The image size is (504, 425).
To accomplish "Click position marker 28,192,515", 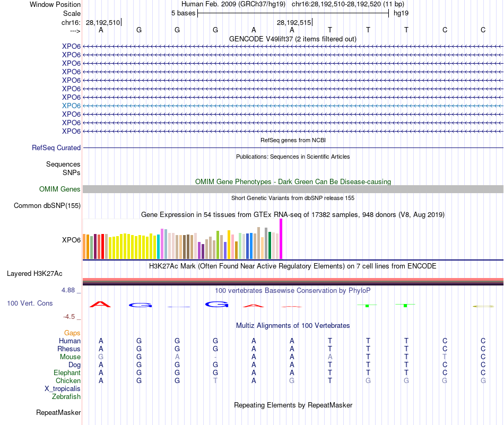I will pyautogui.click(x=294, y=22).
